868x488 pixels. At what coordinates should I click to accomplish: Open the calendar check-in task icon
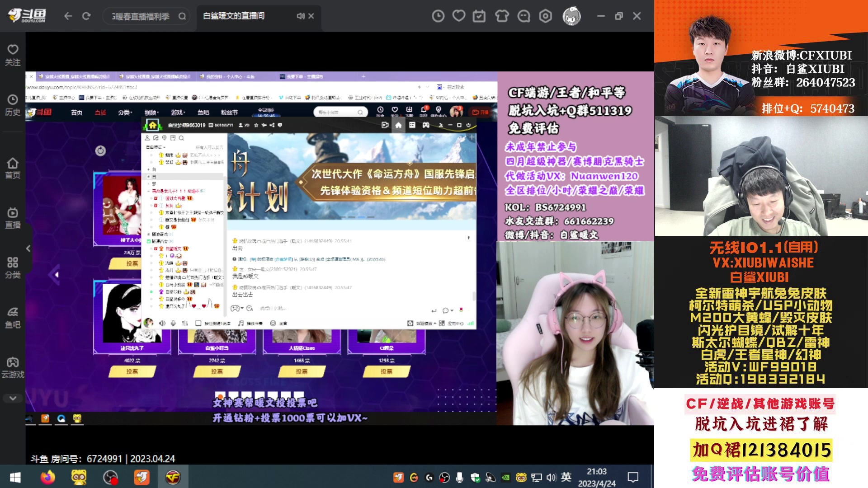click(479, 16)
